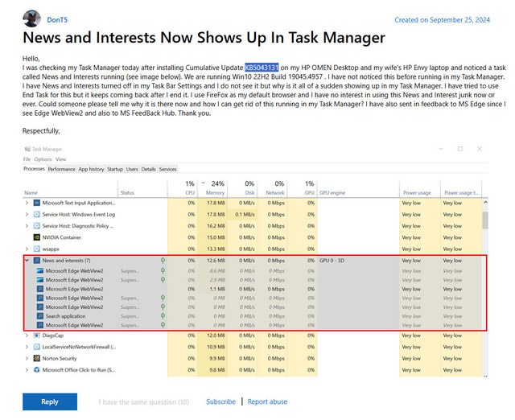Expand Service Host: Windows Event Log row
515x420 pixels.
point(27,215)
